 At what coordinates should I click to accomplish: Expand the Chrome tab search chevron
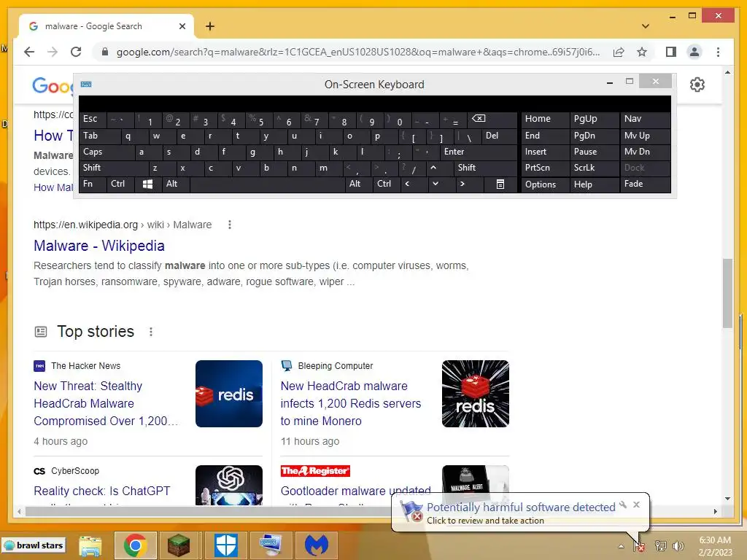[645, 26]
